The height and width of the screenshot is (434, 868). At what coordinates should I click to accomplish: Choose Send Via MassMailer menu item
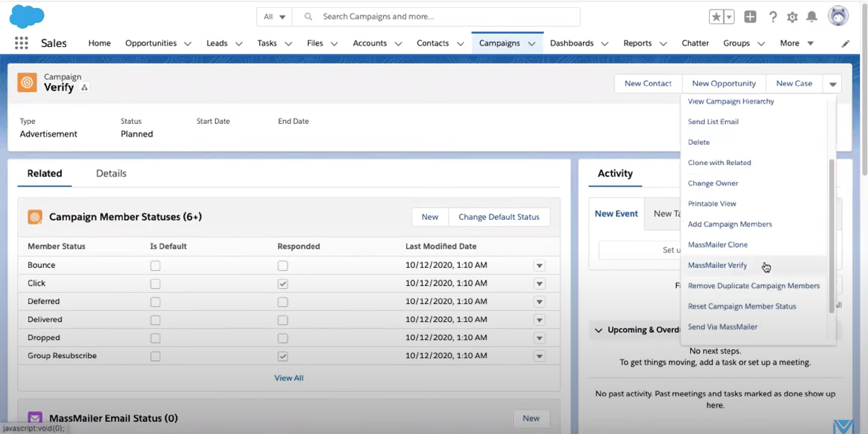pos(722,327)
